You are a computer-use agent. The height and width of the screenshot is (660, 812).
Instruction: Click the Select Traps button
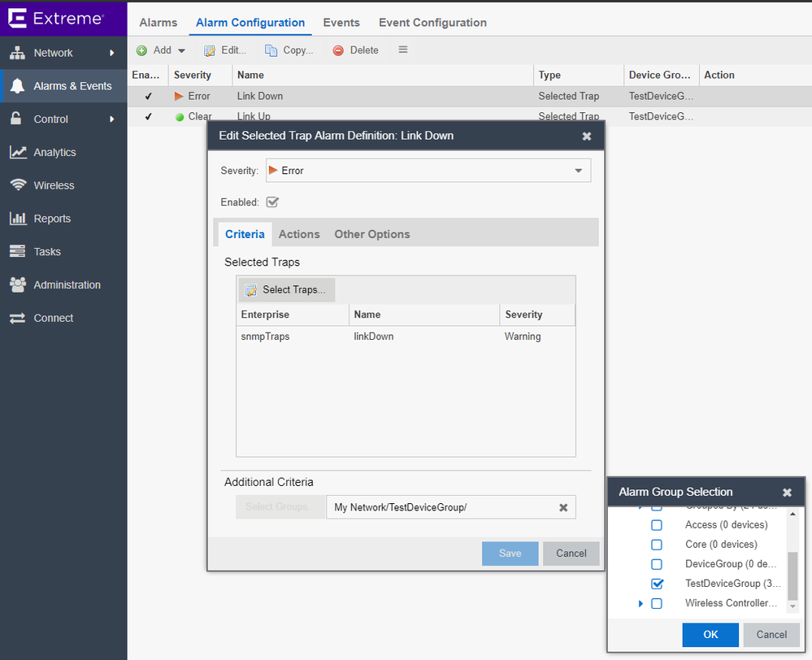pyautogui.click(x=286, y=290)
